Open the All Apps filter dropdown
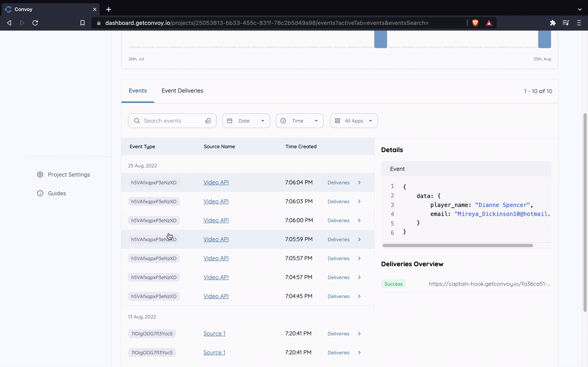This screenshot has width=588, height=367. pos(353,121)
